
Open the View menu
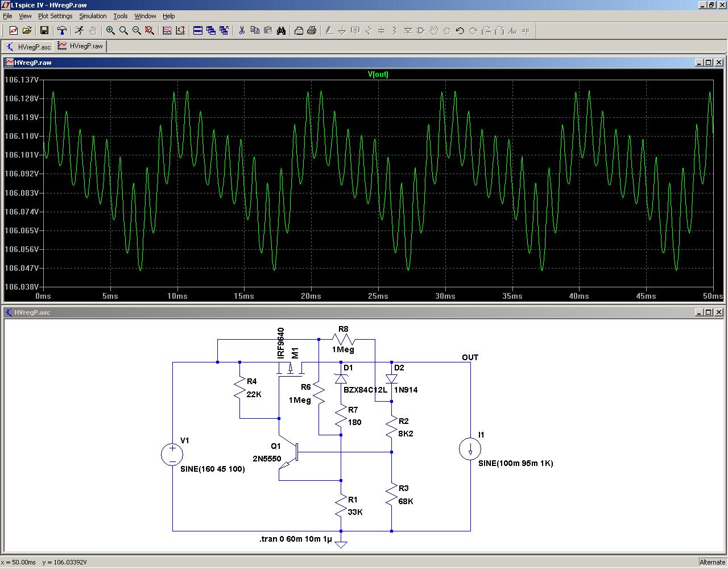click(26, 16)
